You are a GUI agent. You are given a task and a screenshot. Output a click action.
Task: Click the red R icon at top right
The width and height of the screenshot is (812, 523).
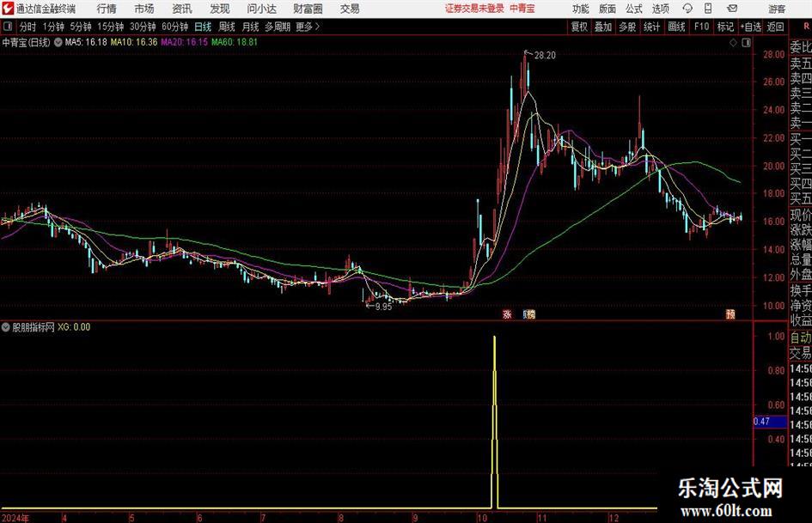coord(806,27)
